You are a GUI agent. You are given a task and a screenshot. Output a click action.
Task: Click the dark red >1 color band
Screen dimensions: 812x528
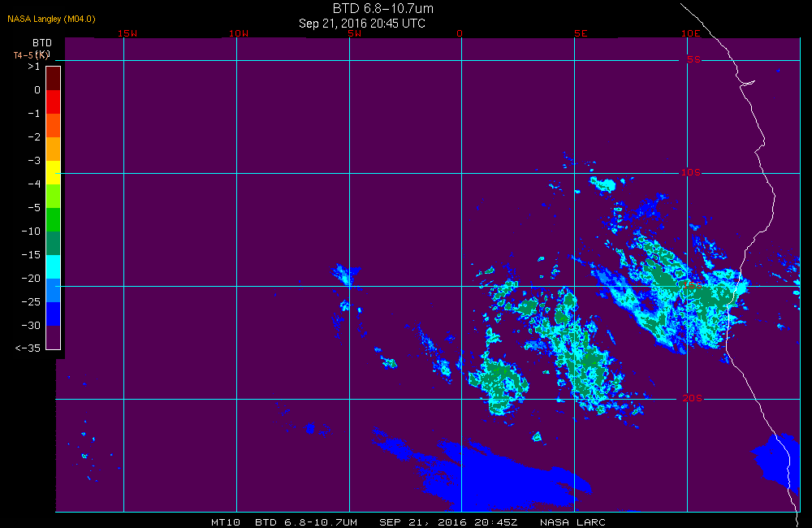coord(54,78)
